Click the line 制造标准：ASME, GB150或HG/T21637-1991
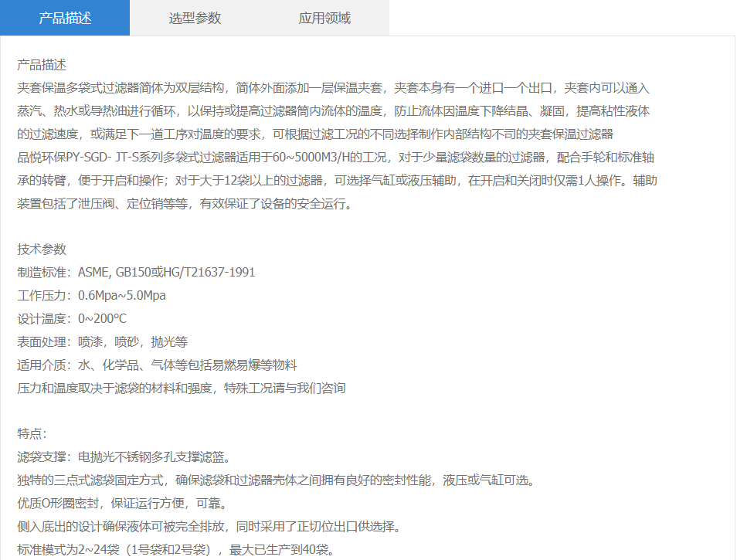Image resolution: width=737 pixels, height=560 pixels. coord(136,272)
